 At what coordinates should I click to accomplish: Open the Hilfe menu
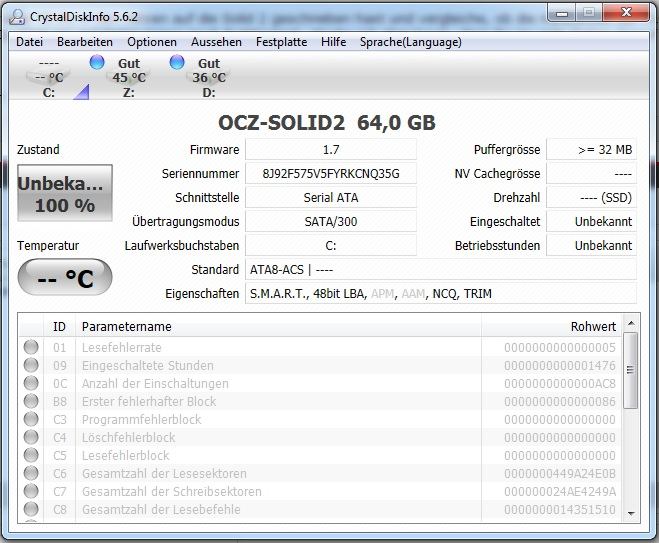coord(333,42)
